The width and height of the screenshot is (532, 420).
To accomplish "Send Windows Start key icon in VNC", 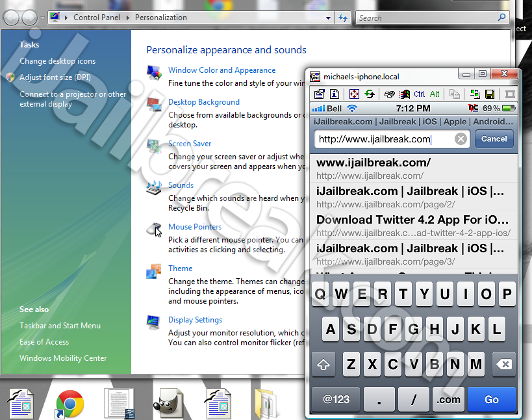I will (405, 94).
